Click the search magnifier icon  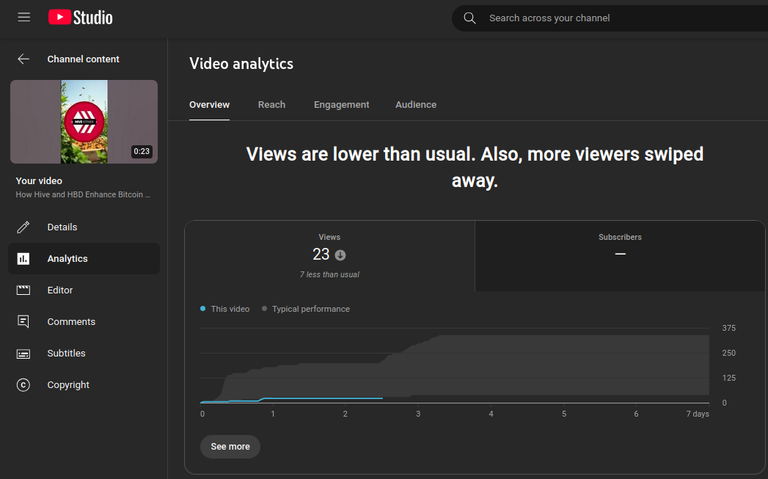tap(469, 18)
